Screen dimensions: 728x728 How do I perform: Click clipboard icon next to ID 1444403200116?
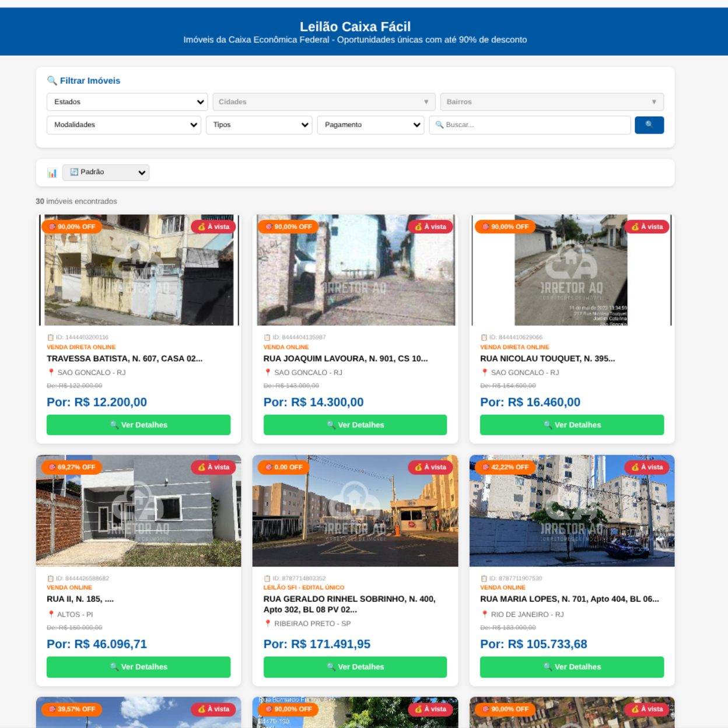coord(50,337)
